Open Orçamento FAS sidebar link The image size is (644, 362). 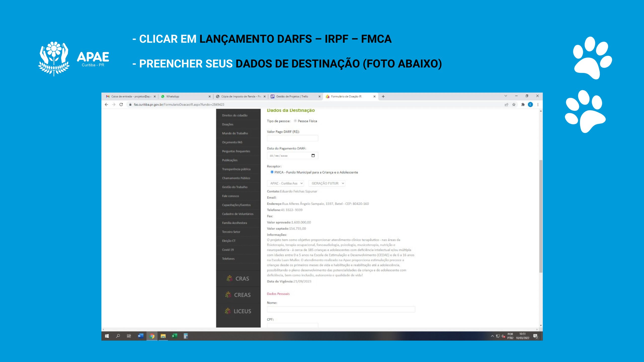(x=232, y=142)
